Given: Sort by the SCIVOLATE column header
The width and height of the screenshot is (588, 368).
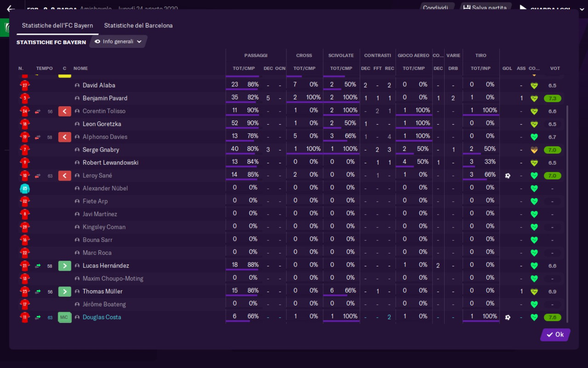Looking at the screenshot, I should point(341,55).
